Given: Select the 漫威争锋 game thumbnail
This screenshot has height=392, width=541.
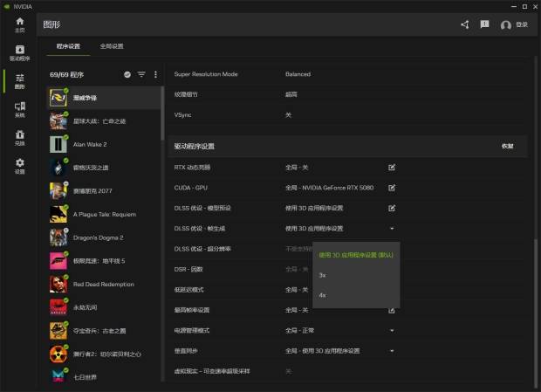Looking at the screenshot, I should tap(58, 98).
